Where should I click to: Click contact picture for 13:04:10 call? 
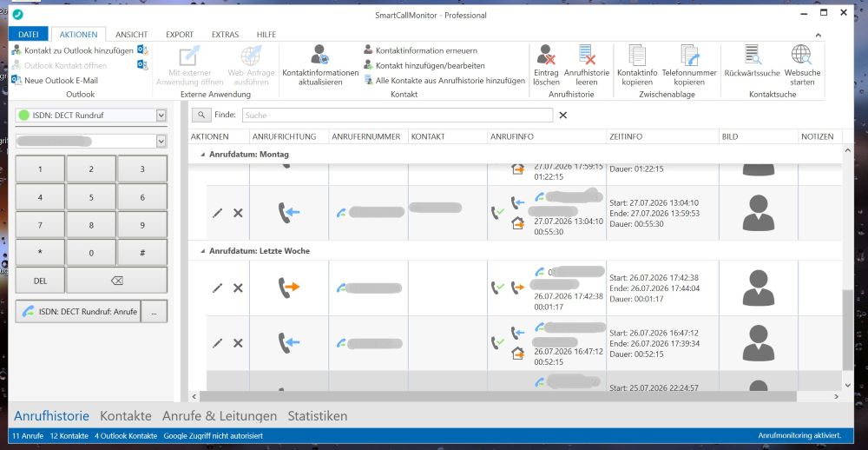pyautogui.click(x=758, y=213)
